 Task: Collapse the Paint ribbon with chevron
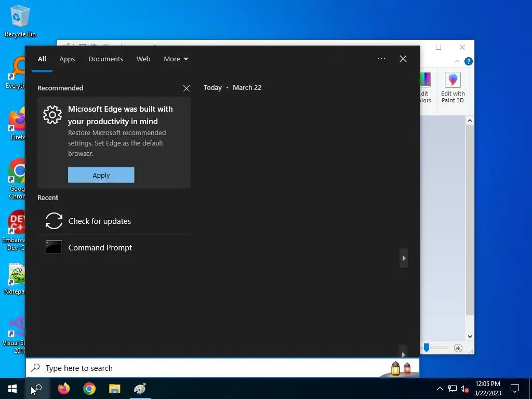click(x=457, y=61)
